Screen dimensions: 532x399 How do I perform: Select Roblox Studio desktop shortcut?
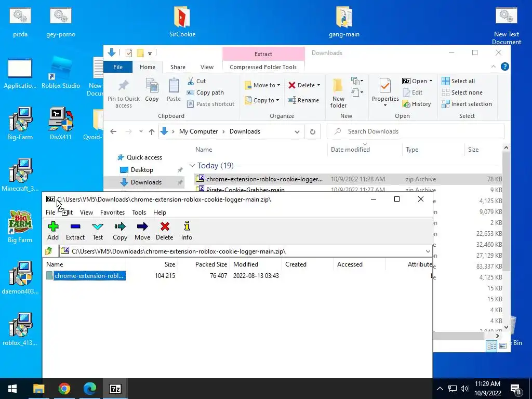[61, 73]
